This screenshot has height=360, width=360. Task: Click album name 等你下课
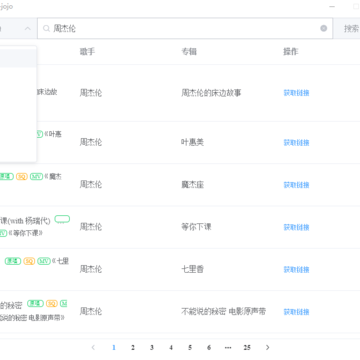(196, 227)
